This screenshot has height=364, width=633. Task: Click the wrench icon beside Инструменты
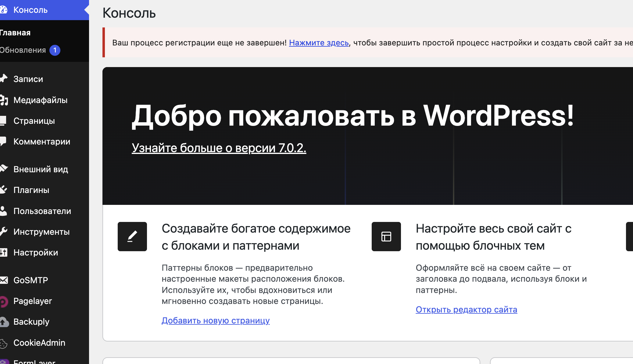pyautogui.click(x=3, y=231)
